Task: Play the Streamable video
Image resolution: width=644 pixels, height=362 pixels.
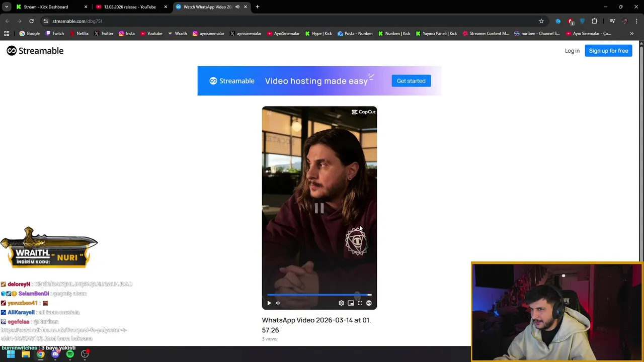Action: tap(269, 303)
